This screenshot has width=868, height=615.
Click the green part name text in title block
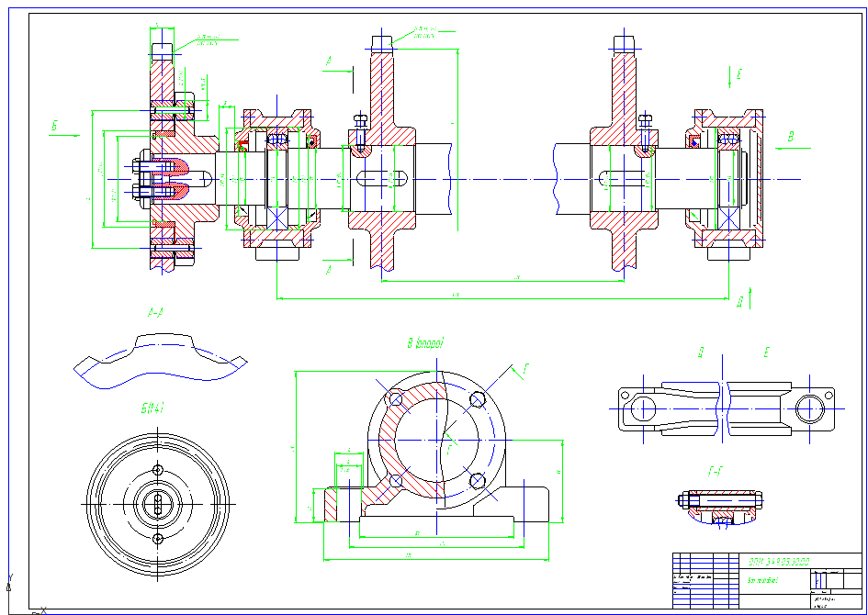pyautogui.click(x=762, y=581)
